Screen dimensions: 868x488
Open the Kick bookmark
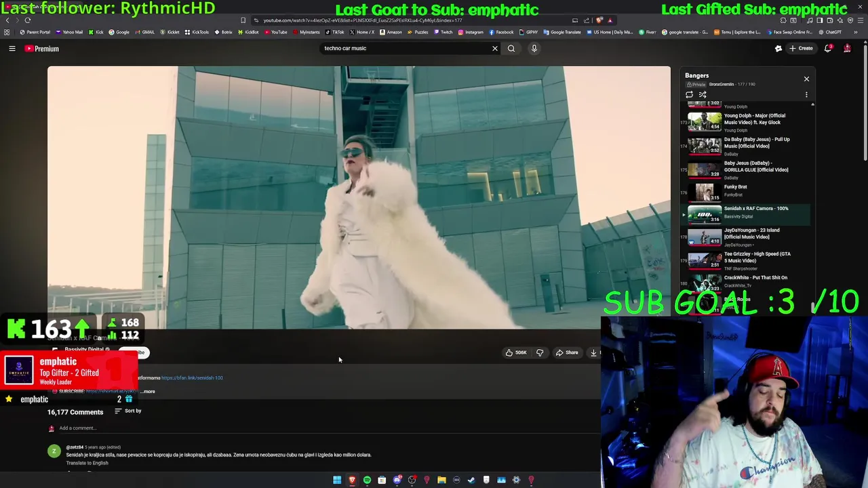click(x=96, y=32)
